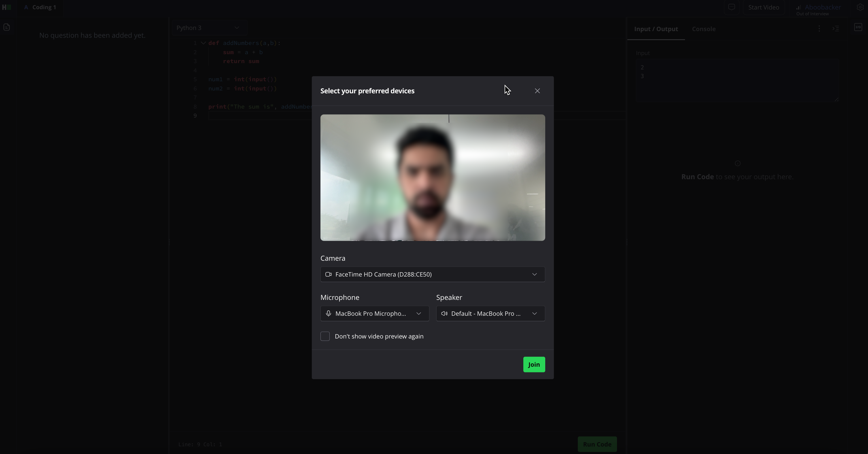Expand the Microphone selection dropdown

[374, 313]
